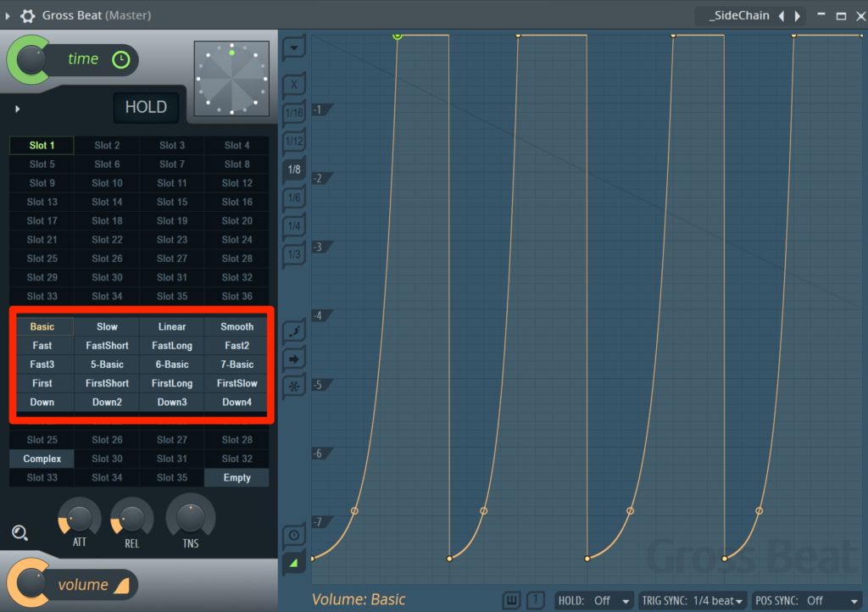Viewport: 868px width, 612px height.
Task: Click the volume mix knob
Action: (30, 584)
